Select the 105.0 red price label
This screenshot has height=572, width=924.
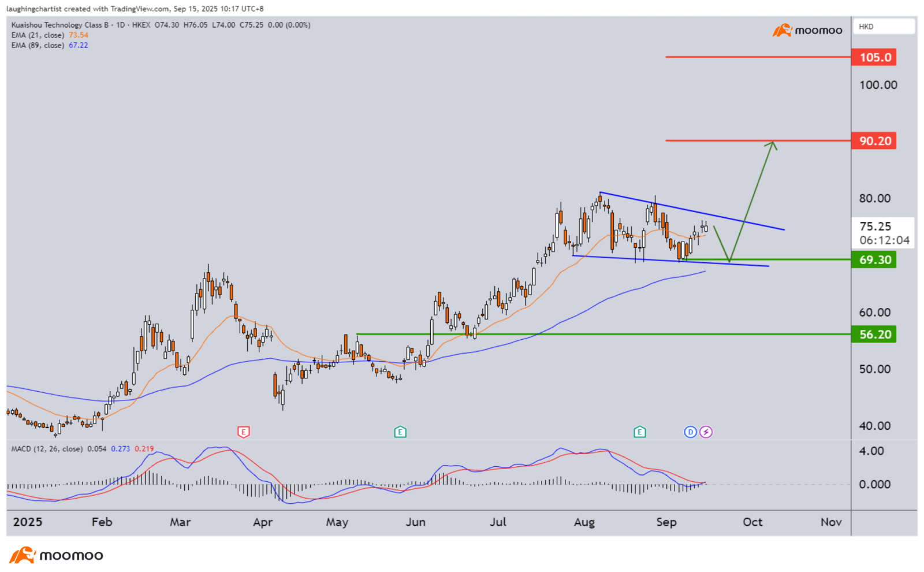(x=874, y=57)
